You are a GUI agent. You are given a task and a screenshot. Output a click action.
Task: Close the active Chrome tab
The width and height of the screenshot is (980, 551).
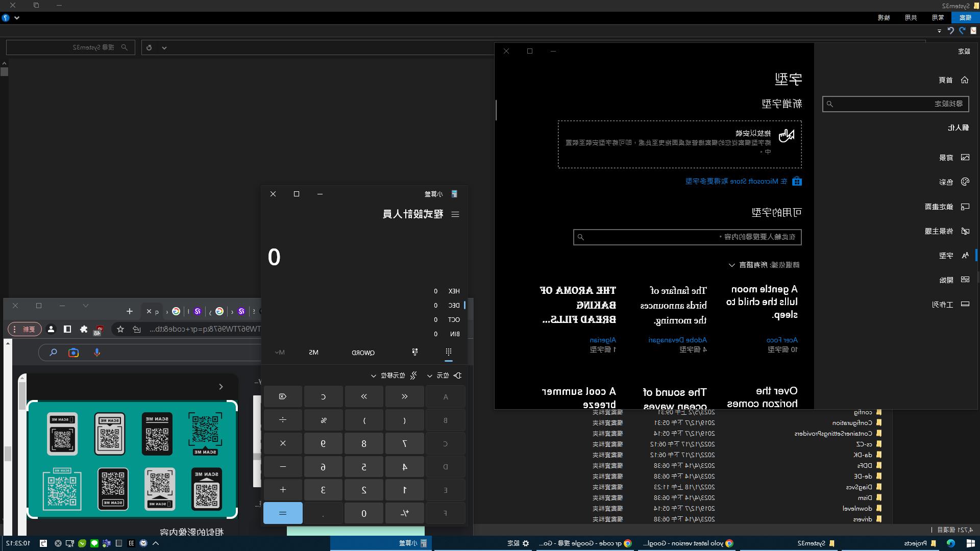click(x=149, y=311)
